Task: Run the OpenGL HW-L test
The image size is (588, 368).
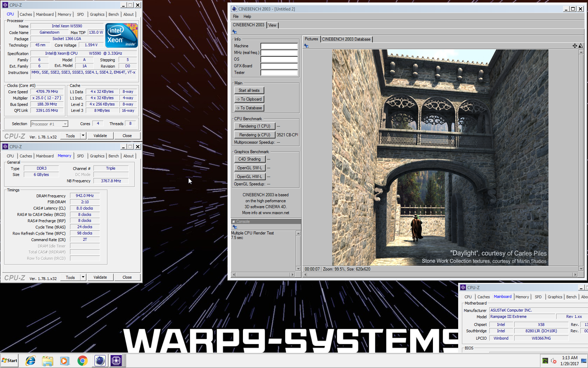Action: click(x=250, y=177)
